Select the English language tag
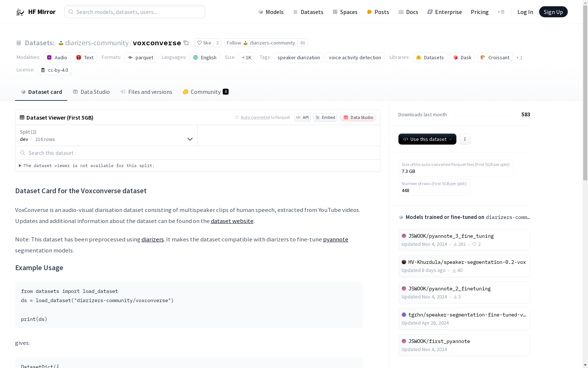Viewport: 588px width, 368px height. 205,57
